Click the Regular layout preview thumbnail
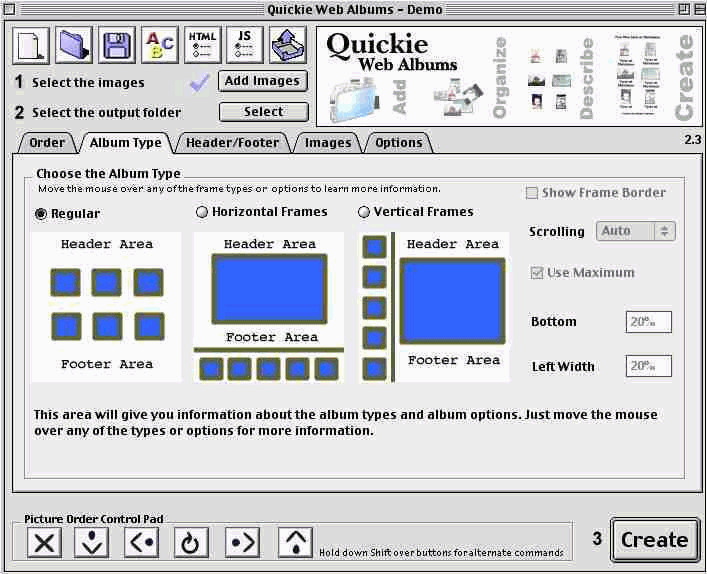 [x=106, y=307]
